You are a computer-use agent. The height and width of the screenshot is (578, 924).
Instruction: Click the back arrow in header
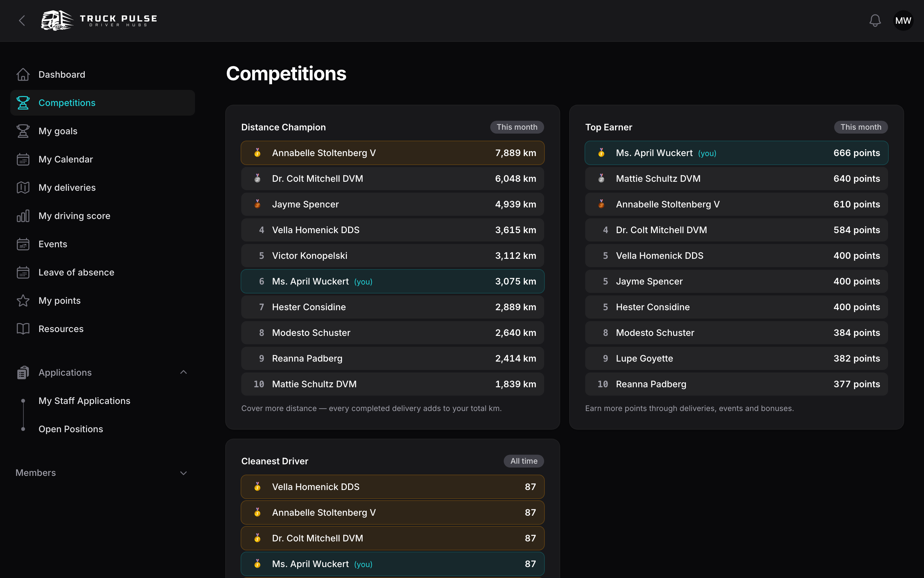[x=22, y=21]
